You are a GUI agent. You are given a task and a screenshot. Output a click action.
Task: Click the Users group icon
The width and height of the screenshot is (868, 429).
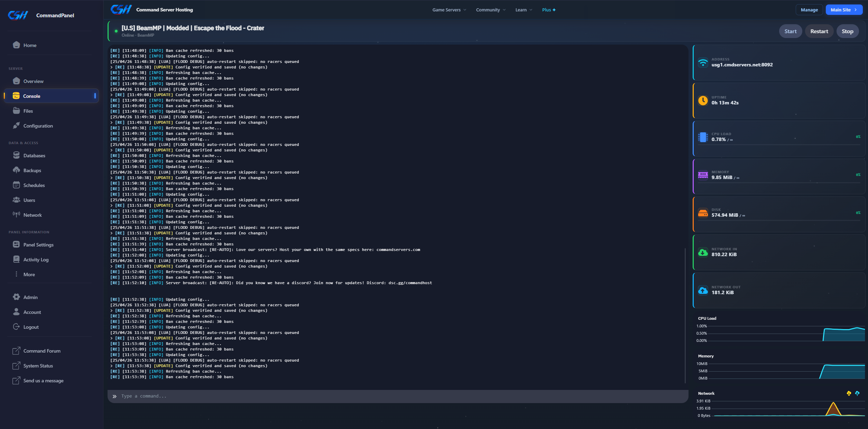pyautogui.click(x=16, y=200)
